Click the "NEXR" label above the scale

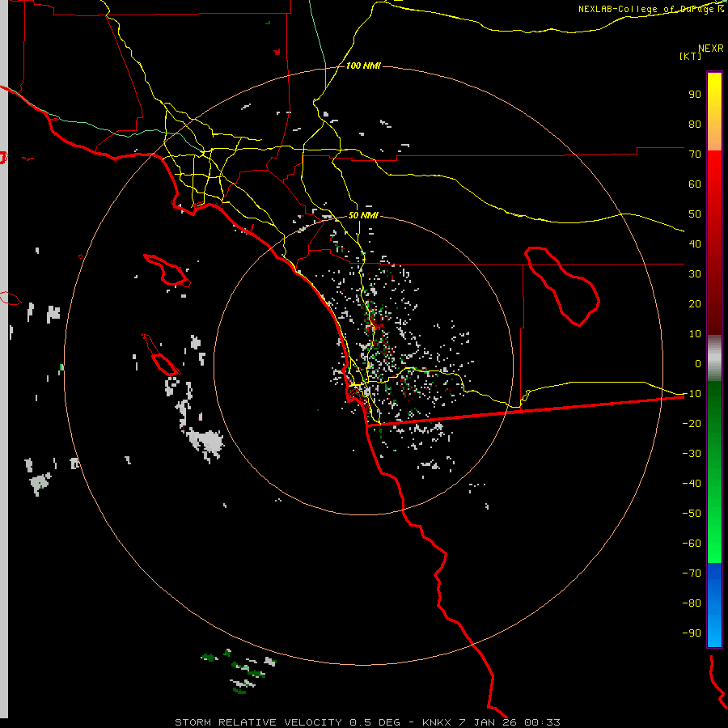pos(710,49)
